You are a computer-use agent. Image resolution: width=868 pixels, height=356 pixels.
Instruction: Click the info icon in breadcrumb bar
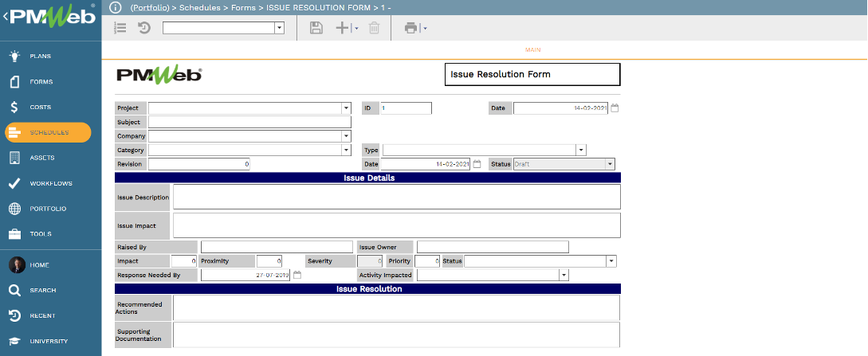point(115,7)
